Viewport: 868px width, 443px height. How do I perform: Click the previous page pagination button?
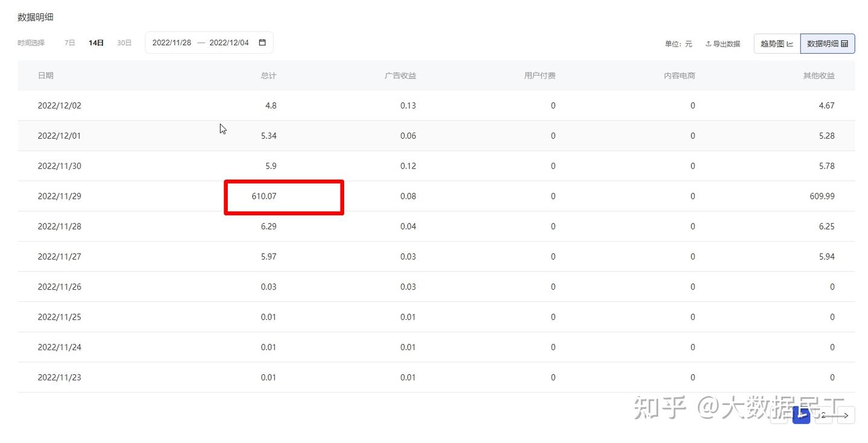point(779,415)
